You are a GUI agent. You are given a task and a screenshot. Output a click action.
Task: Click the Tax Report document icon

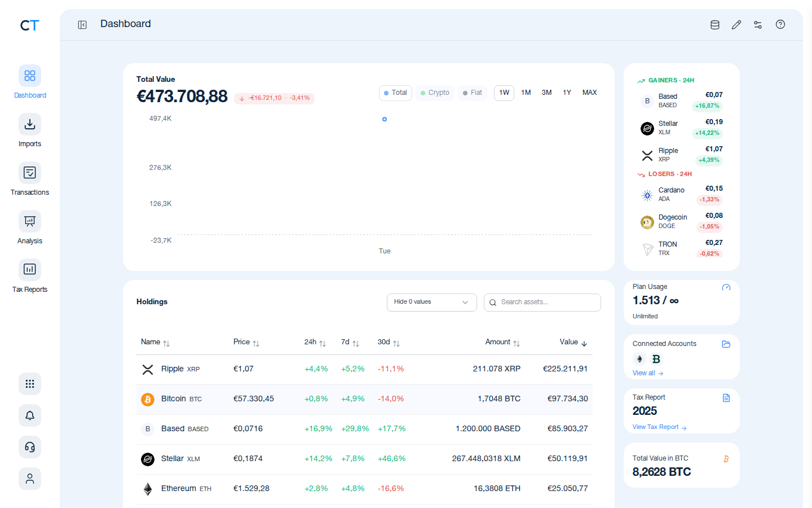pyautogui.click(x=726, y=398)
